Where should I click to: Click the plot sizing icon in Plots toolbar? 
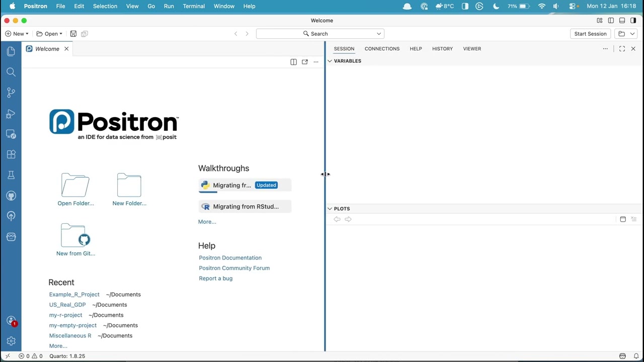(623, 219)
